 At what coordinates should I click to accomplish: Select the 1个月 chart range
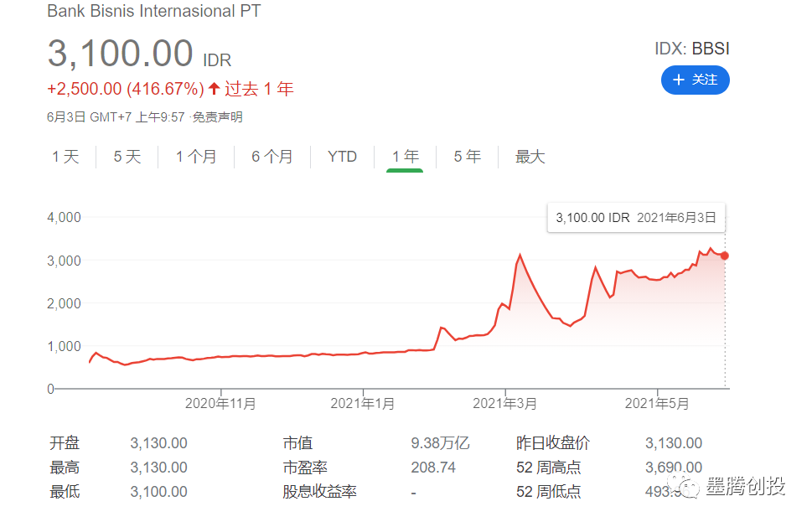(196, 156)
